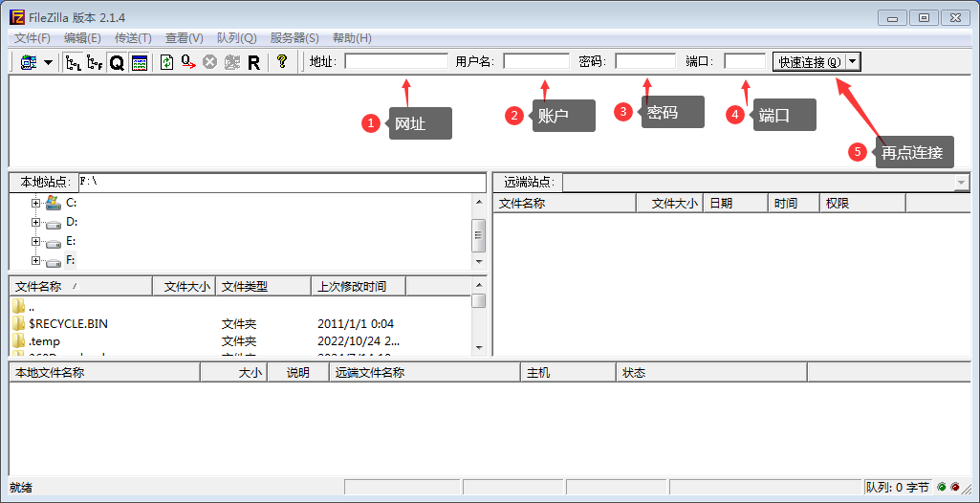
Task: Click the 地址 address input field
Action: coord(396,61)
